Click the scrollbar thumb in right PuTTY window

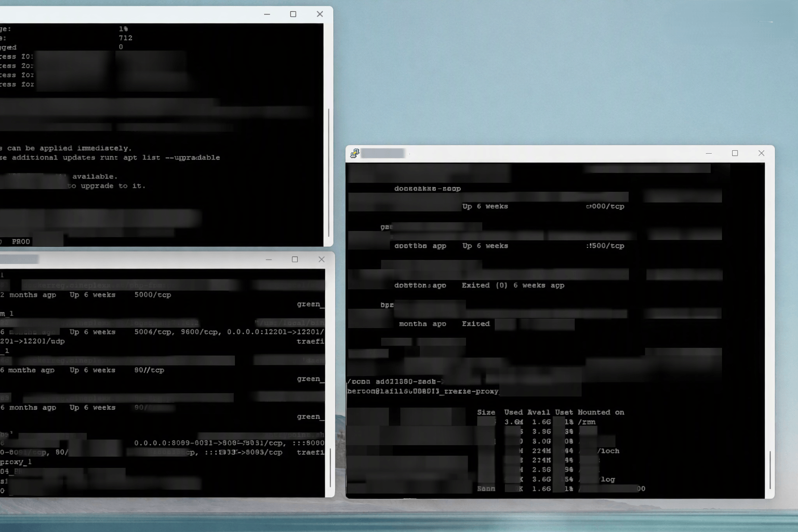pos(770,470)
